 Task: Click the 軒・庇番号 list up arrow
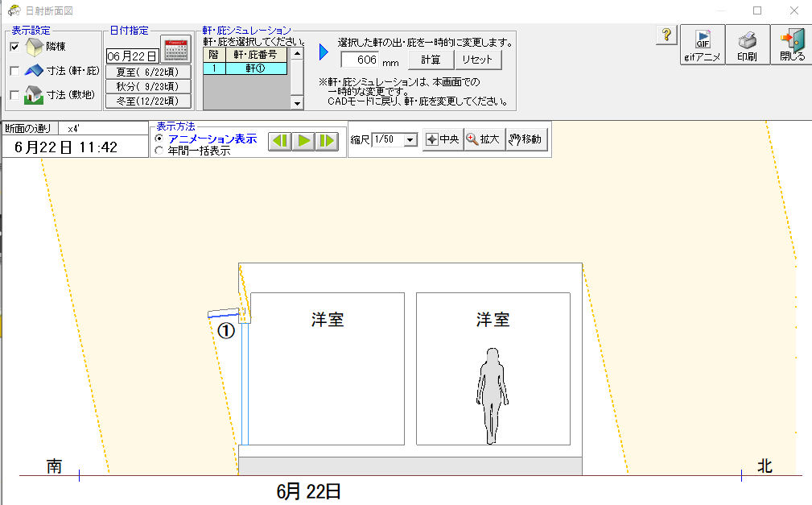coord(297,54)
